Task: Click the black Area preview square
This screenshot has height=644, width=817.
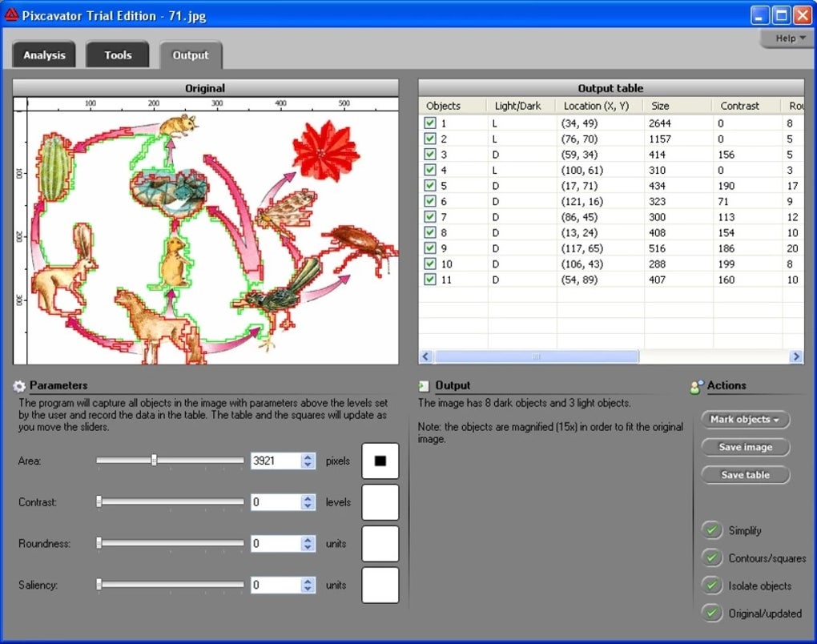Action: [x=380, y=461]
